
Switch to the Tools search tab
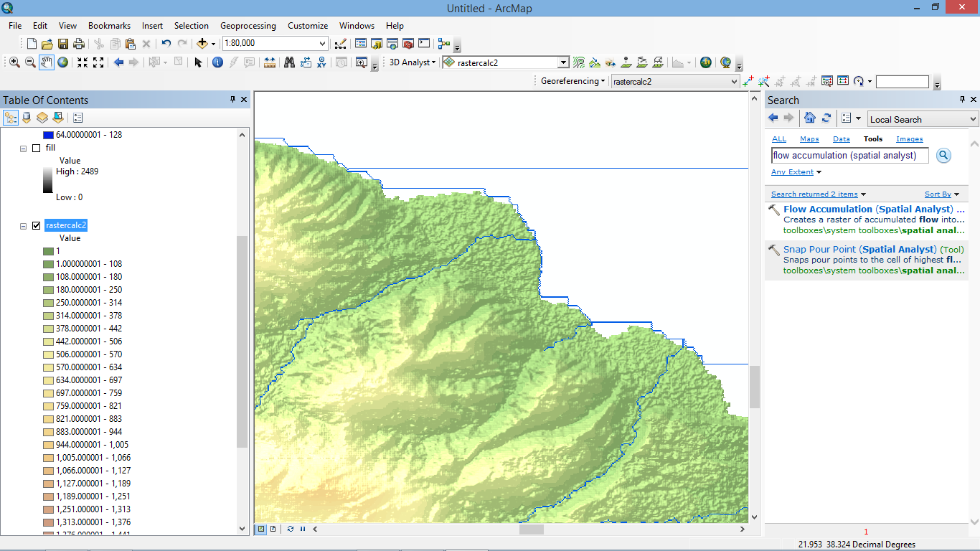[872, 138]
